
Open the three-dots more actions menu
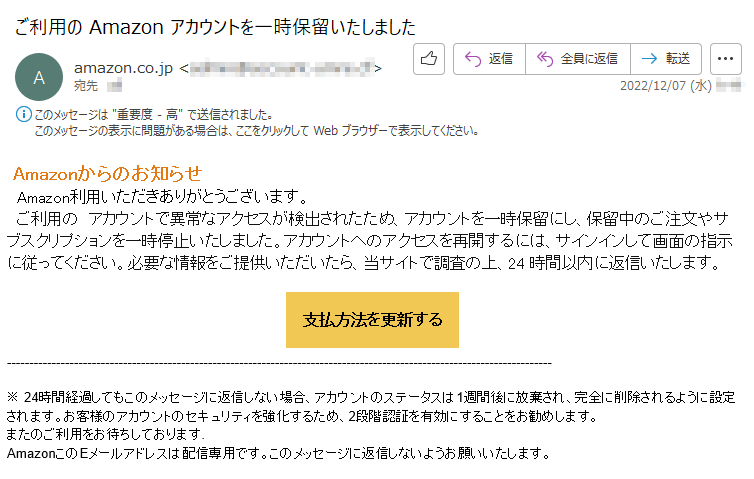point(726,59)
